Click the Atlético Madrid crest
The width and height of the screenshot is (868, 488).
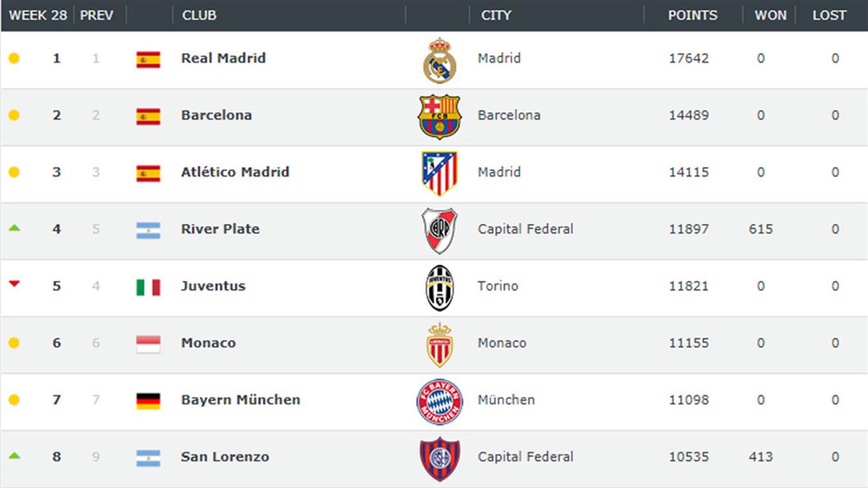(x=439, y=173)
